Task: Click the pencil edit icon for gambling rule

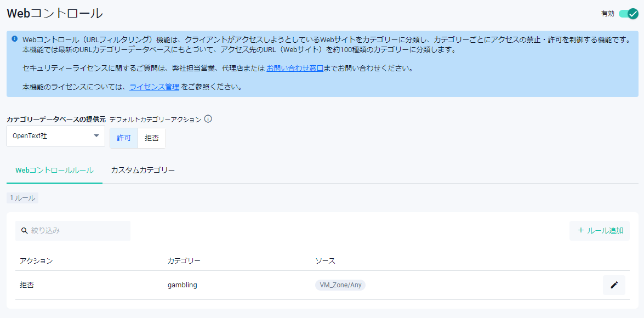Action: pos(614,285)
